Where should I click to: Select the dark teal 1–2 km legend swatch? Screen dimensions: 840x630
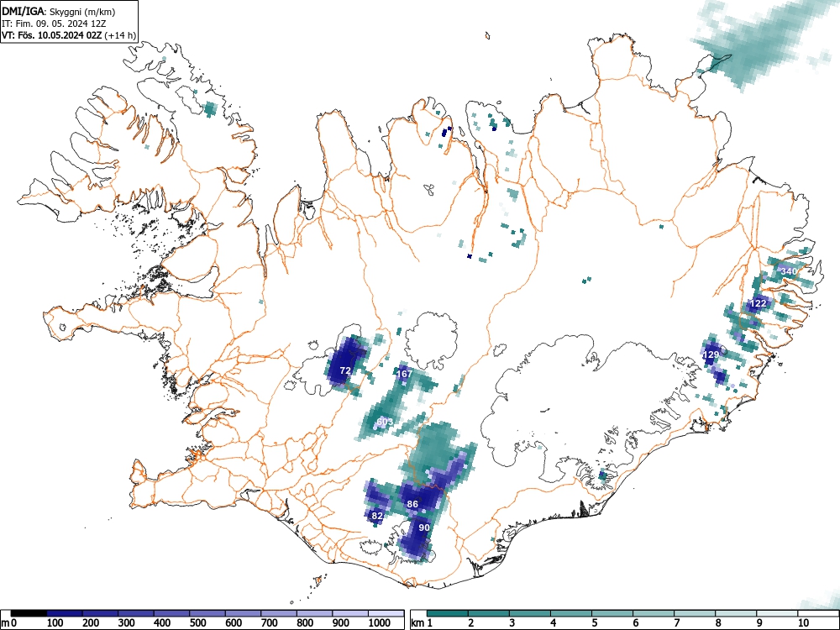pos(448,613)
